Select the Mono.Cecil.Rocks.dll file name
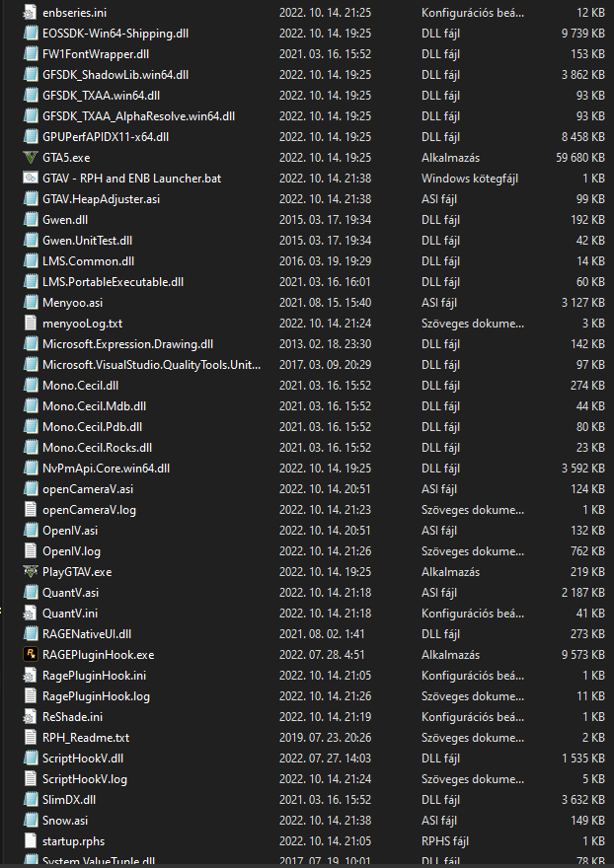Screen dimensions: 614x868 tap(98, 447)
